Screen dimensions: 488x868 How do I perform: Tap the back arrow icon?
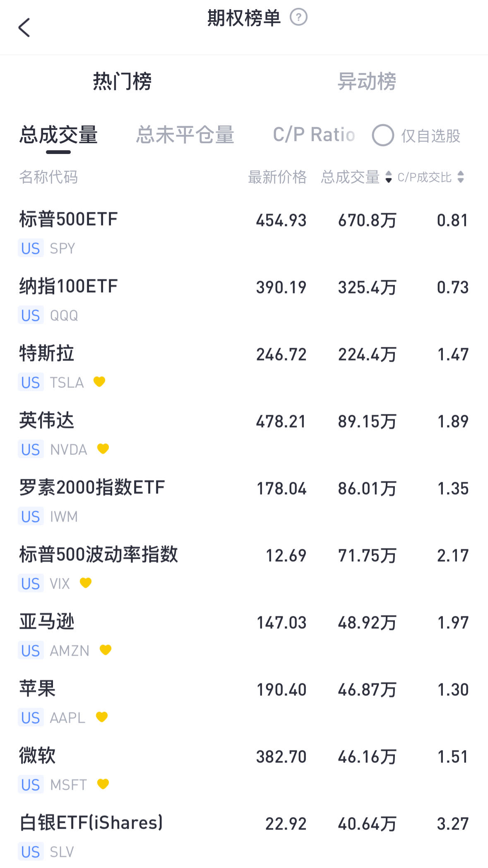click(24, 28)
